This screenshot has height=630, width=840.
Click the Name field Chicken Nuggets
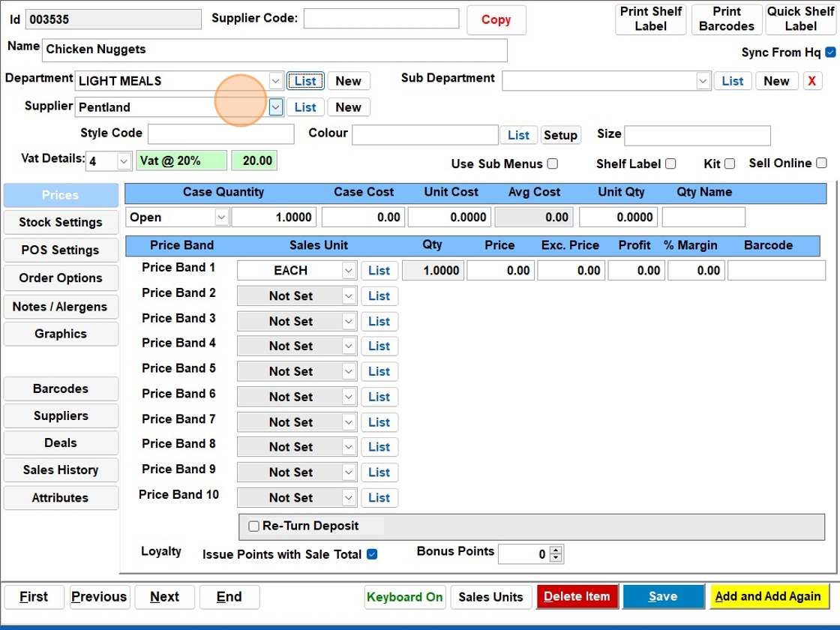coord(274,49)
